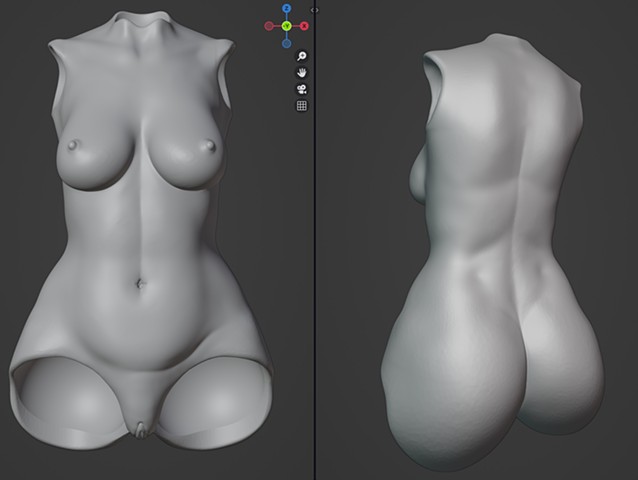638x480 pixels.
Task: Click the bottom negative Z axis circle
Action: click(287, 43)
